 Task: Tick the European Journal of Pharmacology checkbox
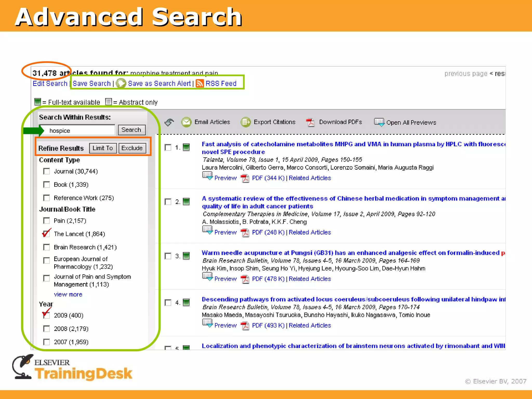point(46,260)
